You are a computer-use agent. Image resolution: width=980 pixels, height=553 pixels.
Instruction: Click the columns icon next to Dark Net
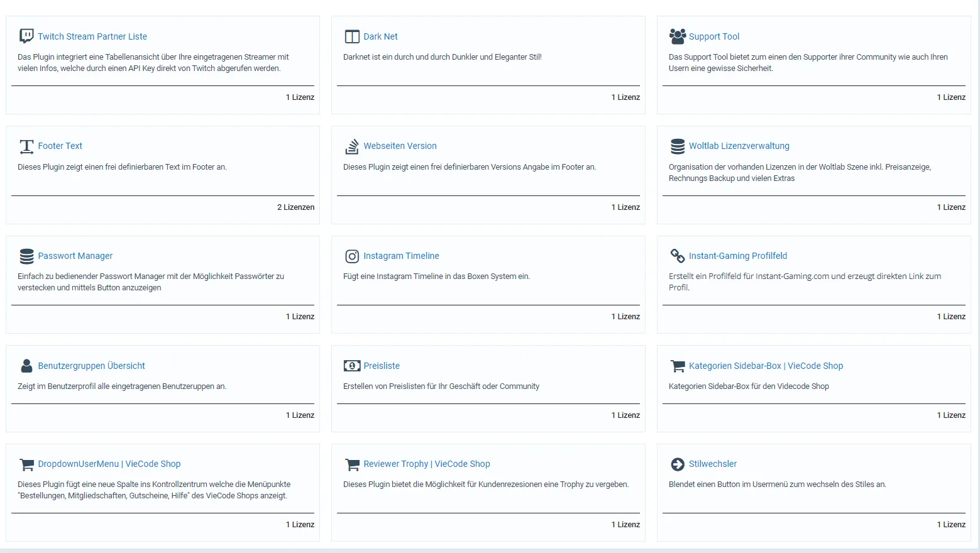pos(352,36)
